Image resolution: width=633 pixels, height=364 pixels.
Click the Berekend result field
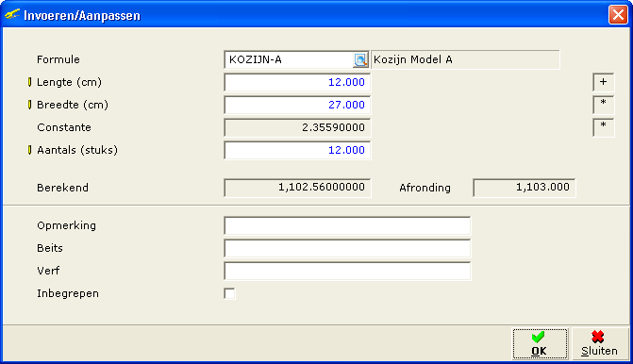coord(297,188)
